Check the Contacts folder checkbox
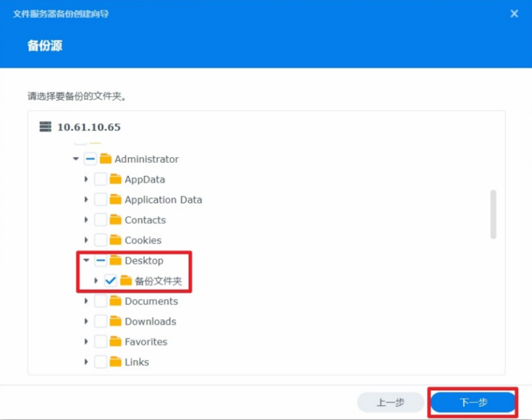 (100, 220)
